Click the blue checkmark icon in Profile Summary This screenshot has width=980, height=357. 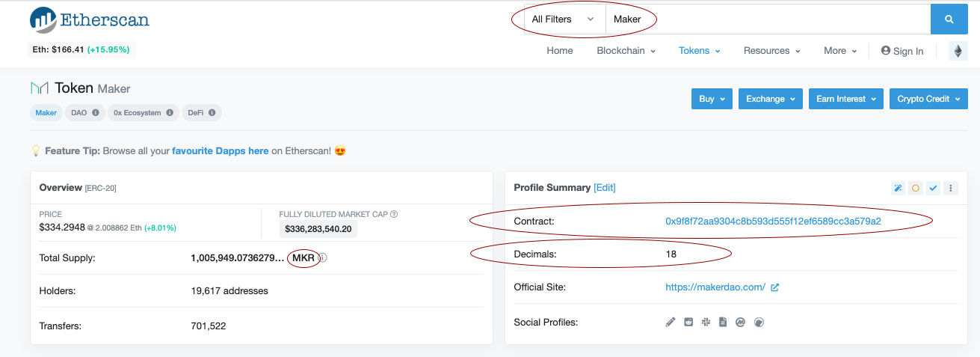[x=933, y=188]
